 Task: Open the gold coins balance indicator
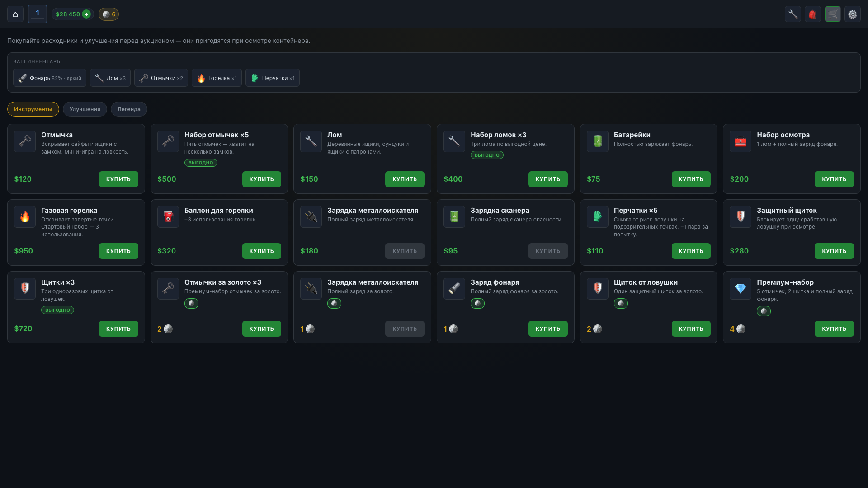point(108,14)
